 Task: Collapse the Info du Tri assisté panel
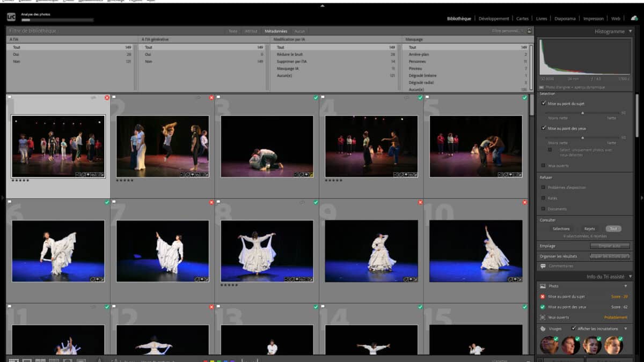tap(630, 277)
